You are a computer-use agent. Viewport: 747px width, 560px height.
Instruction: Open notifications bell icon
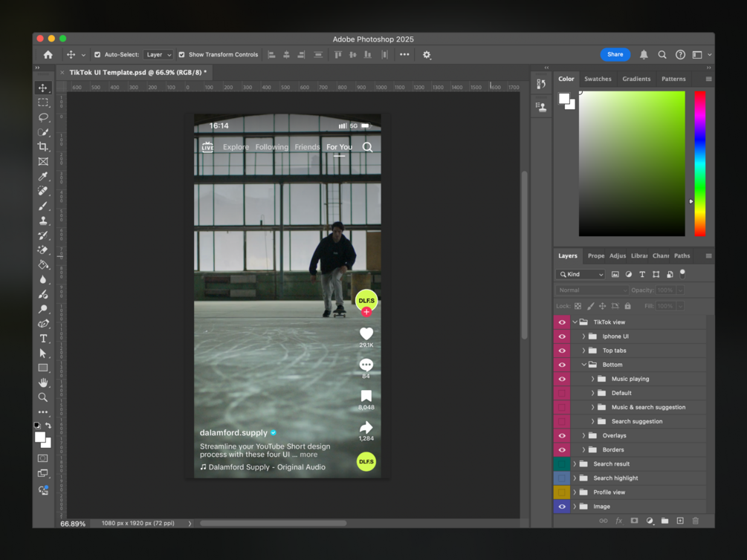click(644, 55)
